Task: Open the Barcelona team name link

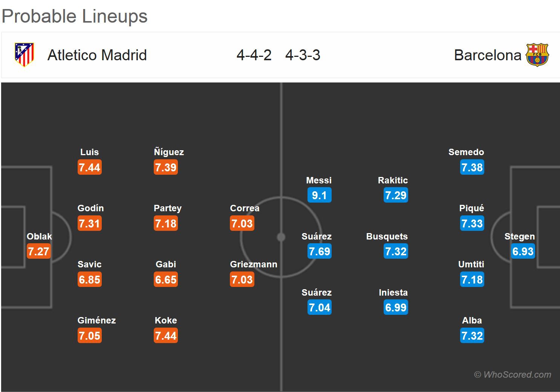Action: click(x=487, y=55)
